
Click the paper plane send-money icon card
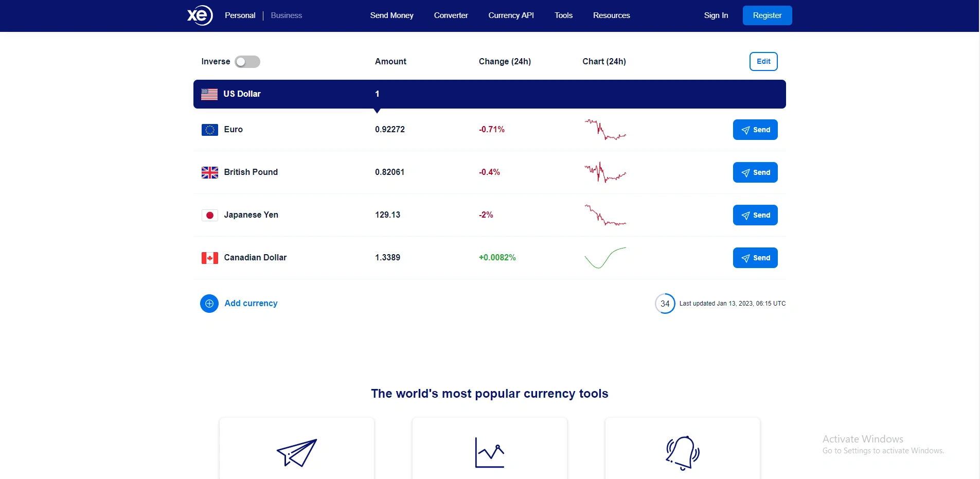(297, 449)
